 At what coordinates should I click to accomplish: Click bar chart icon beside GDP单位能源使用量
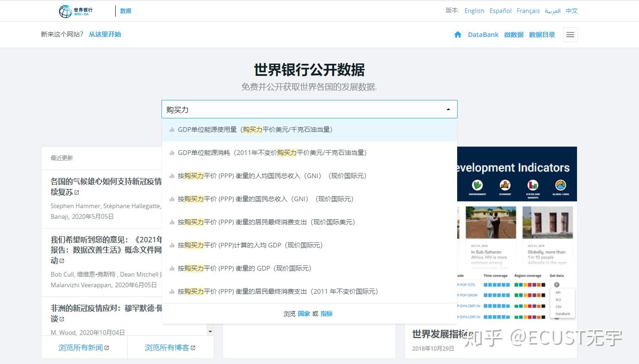pos(172,130)
